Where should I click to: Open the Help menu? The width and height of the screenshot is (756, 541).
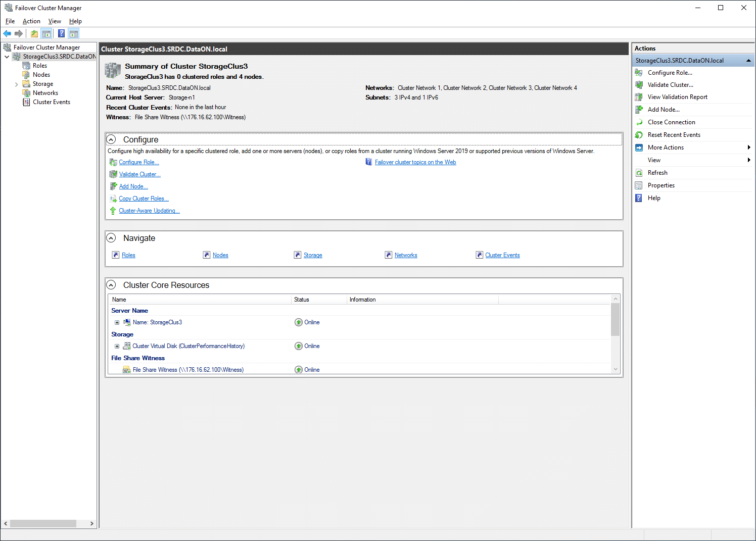(75, 21)
